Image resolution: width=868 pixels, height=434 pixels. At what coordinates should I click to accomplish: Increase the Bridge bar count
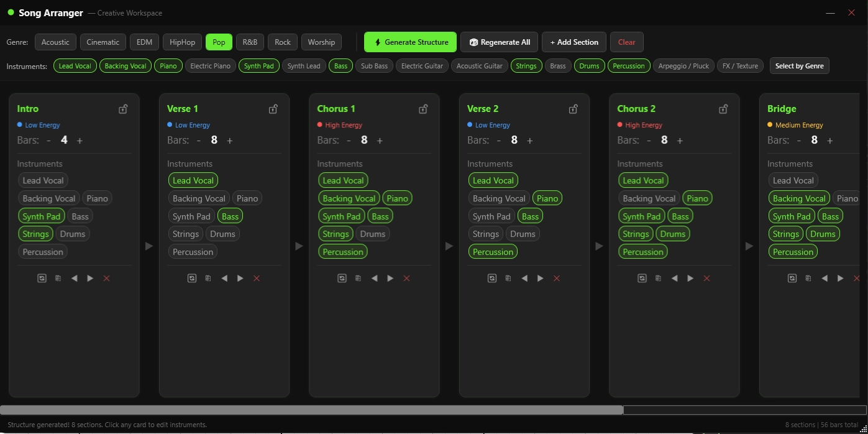click(x=830, y=141)
